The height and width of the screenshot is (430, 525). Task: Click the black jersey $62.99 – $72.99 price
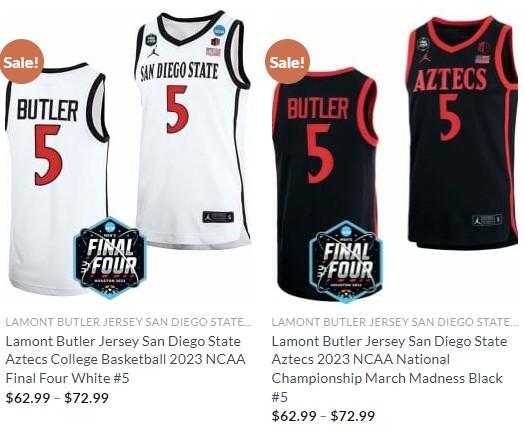tap(323, 416)
